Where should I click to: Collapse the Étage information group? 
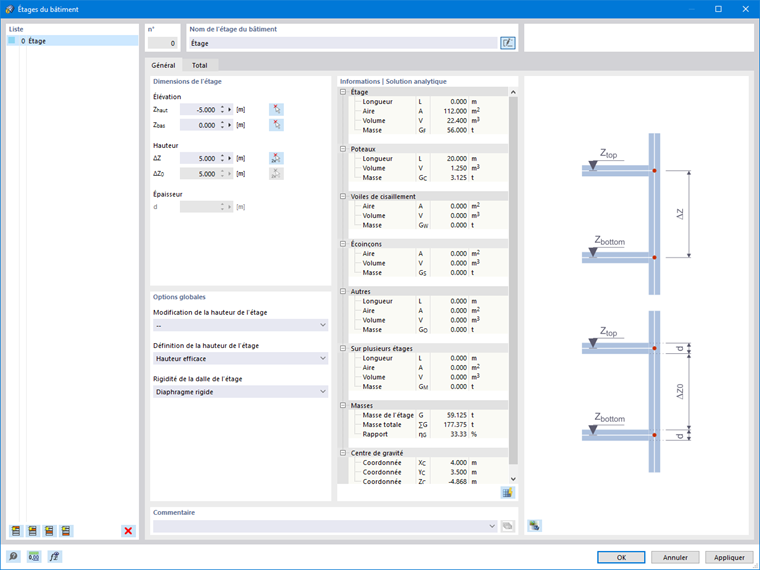pyautogui.click(x=343, y=92)
